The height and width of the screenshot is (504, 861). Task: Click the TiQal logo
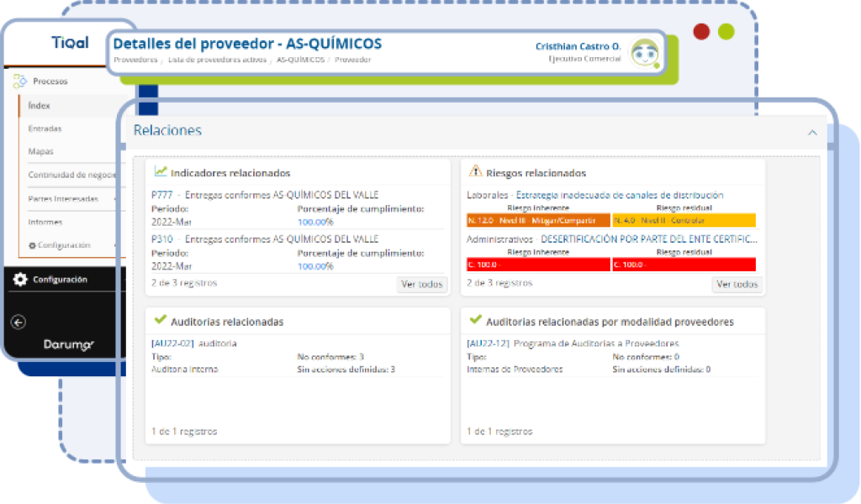(x=70, y=43)
